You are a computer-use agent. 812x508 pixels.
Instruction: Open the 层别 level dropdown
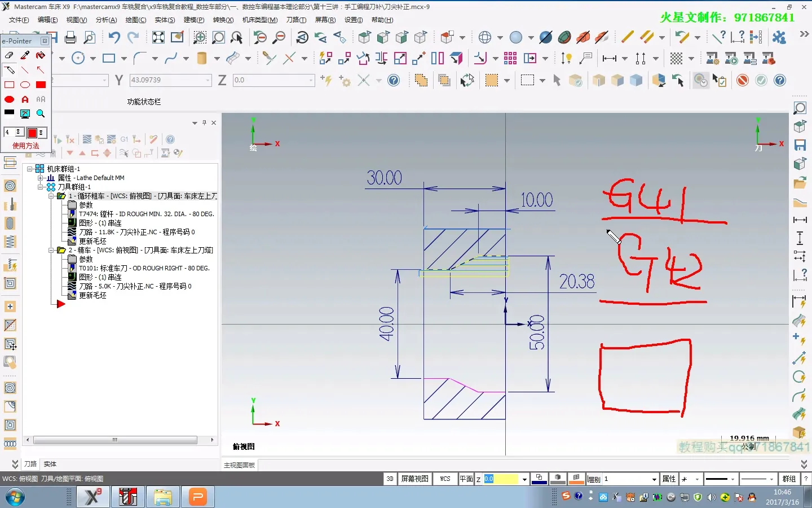[x=654, y=479]
